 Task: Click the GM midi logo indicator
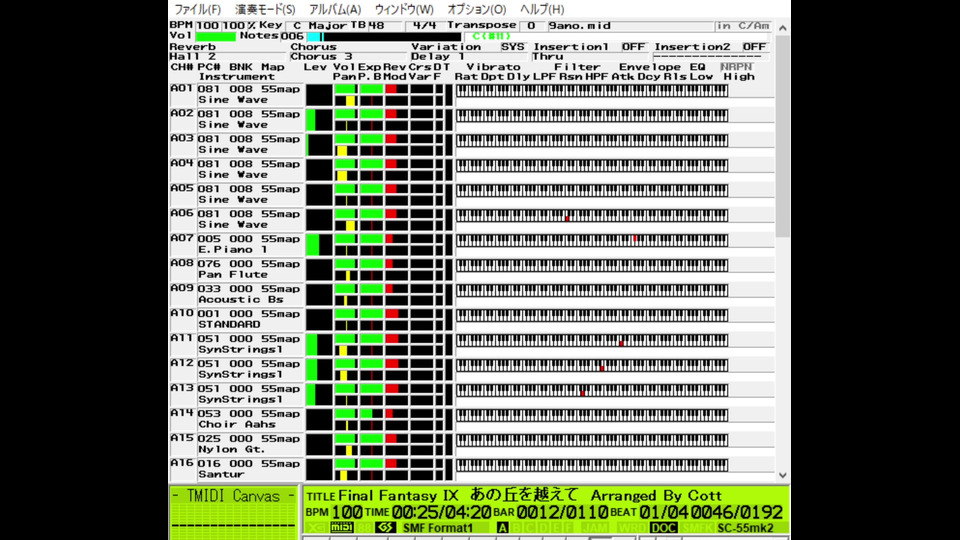click(x=342, y=528)
